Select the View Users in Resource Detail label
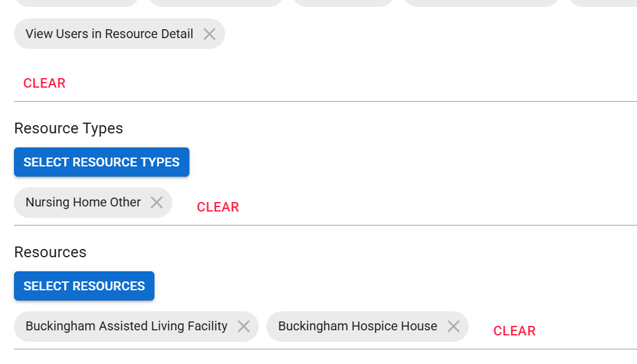This screenshot has width=637, height=364. pos(109,34)
